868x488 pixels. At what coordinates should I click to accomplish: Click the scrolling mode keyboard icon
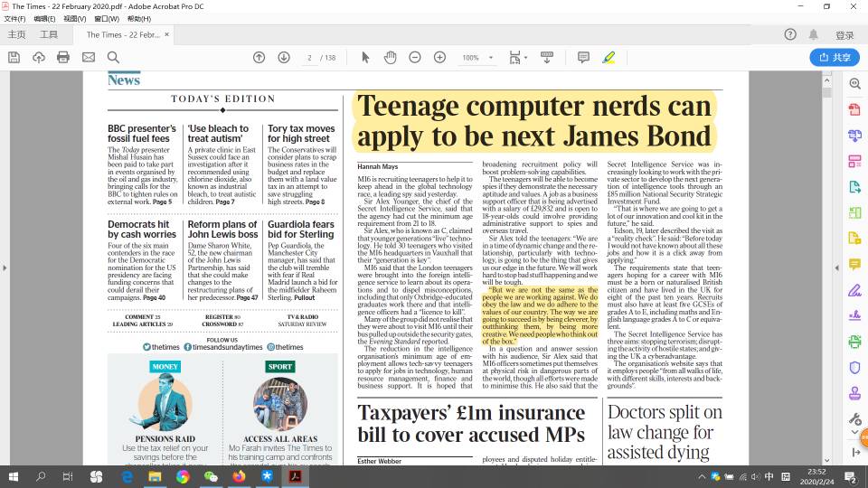click(x=547, y=57)
